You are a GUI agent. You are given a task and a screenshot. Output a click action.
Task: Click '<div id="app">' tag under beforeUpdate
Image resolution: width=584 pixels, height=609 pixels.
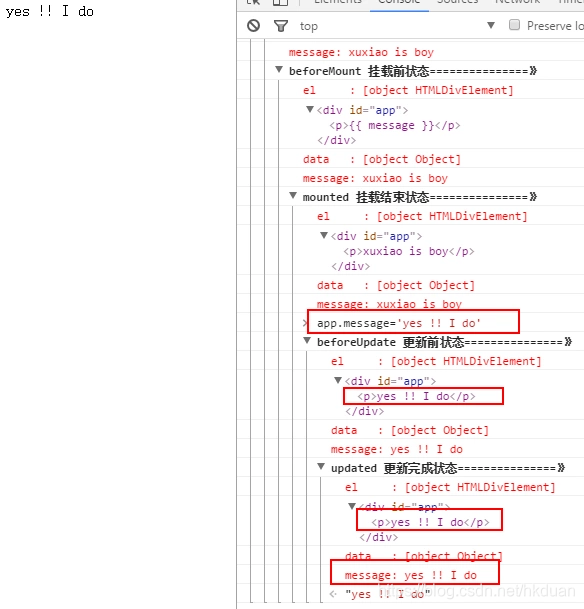point(391,381)
